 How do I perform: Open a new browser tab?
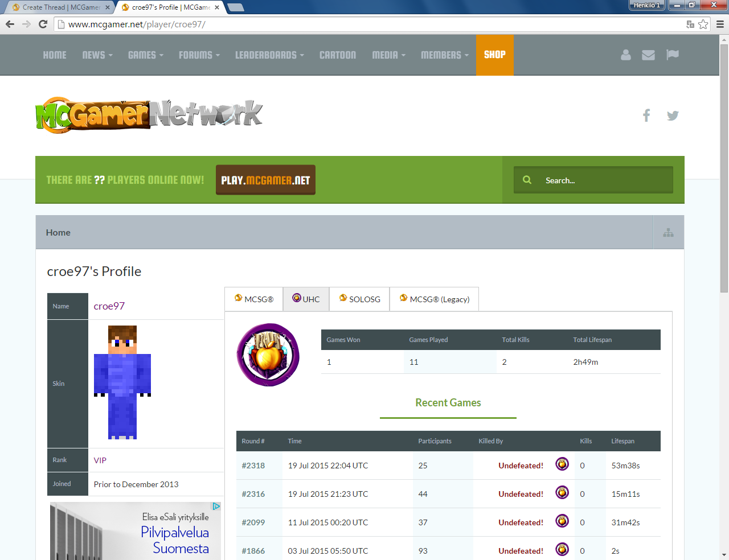click(x=236, y=7)
